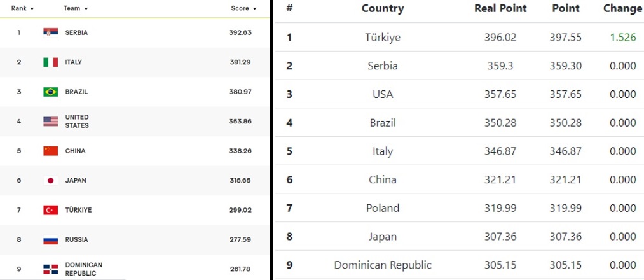Select the Türkiye row in right table

click(x=459, y=38)
